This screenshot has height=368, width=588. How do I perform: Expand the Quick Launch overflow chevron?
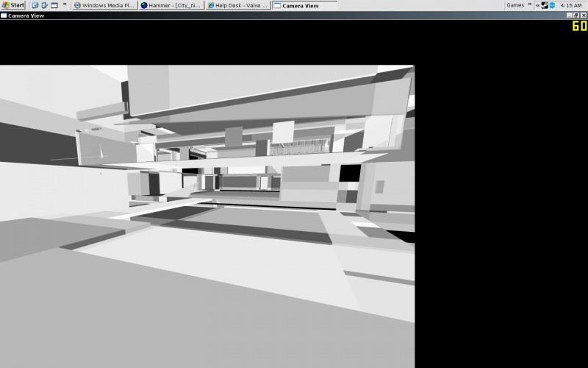point(65,4)
